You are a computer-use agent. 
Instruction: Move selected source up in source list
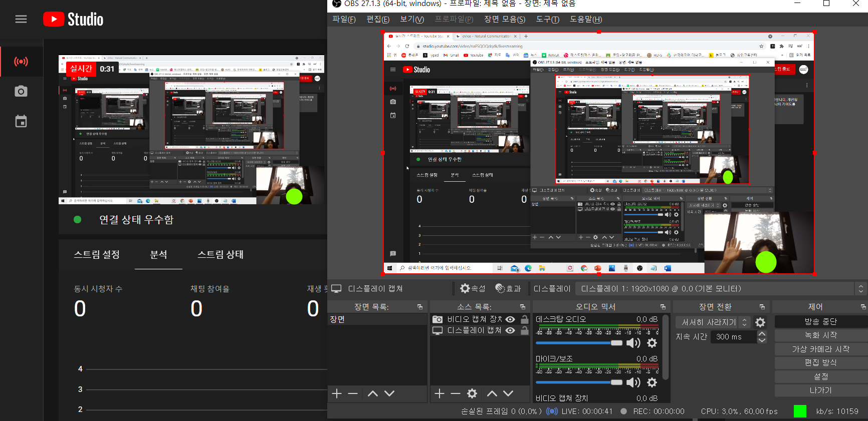point(492,393)
